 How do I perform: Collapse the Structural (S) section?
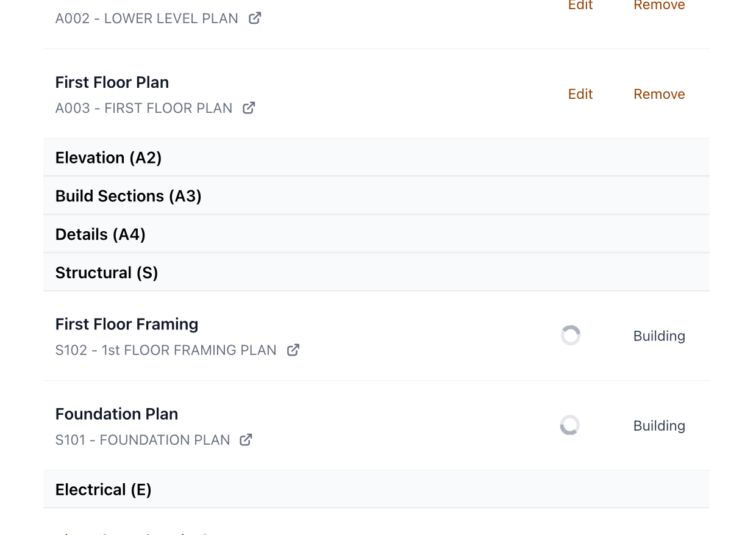tap(107, 273)
